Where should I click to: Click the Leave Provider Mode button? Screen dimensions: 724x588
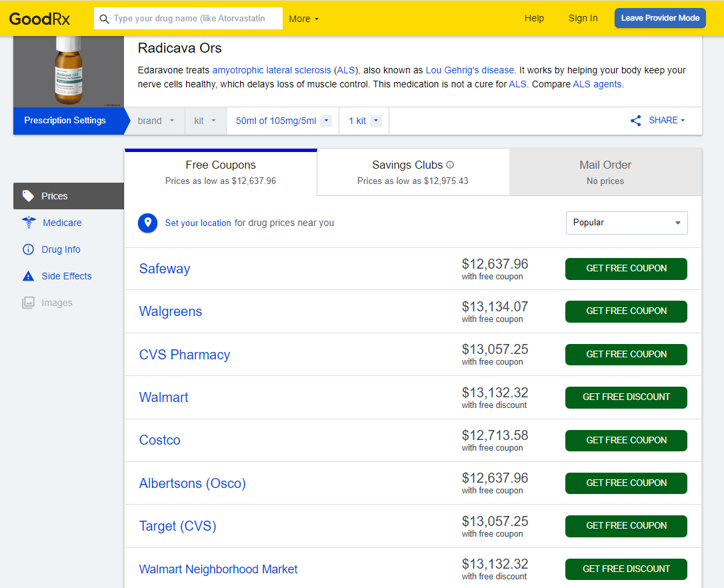tap(660, 18)
